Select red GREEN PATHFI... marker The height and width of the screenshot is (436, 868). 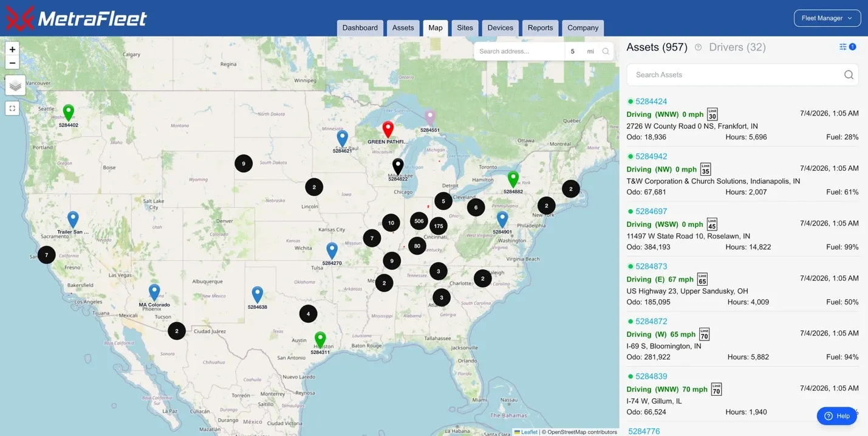[x=388, y=130]
